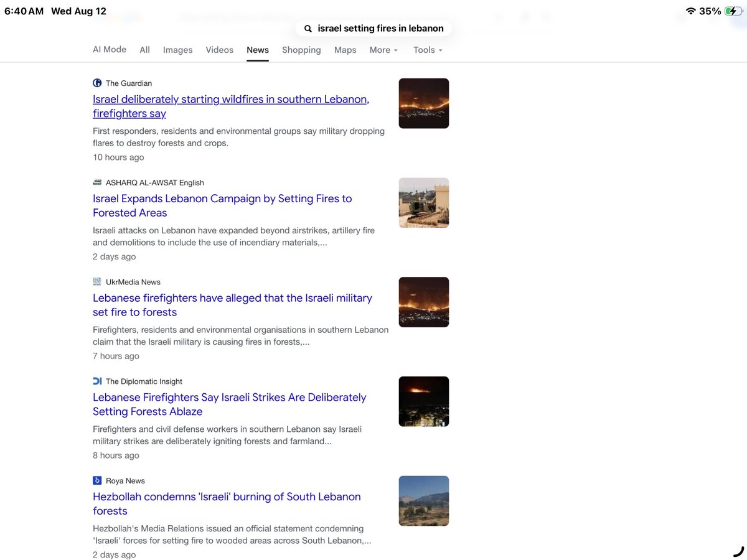Click 'Roya News' source name
This screenshot has width=747, height=560.
coord(125,480)
